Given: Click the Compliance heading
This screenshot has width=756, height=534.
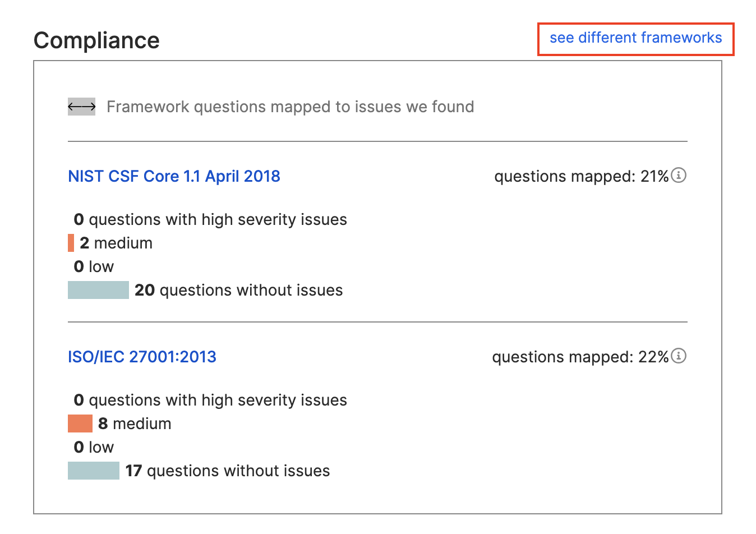Looking at the screenshot, I should (x=96, y=40).
